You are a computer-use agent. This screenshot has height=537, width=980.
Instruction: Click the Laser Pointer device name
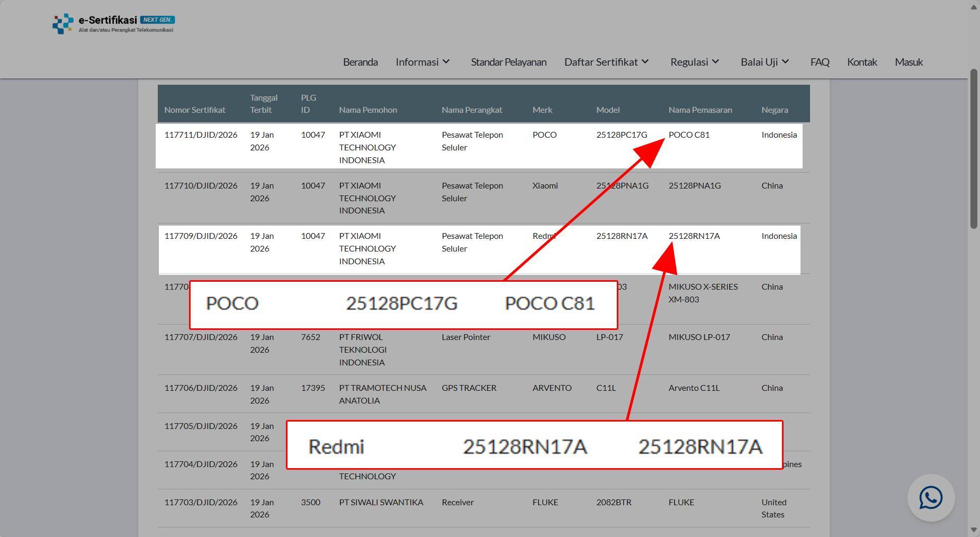466,337
